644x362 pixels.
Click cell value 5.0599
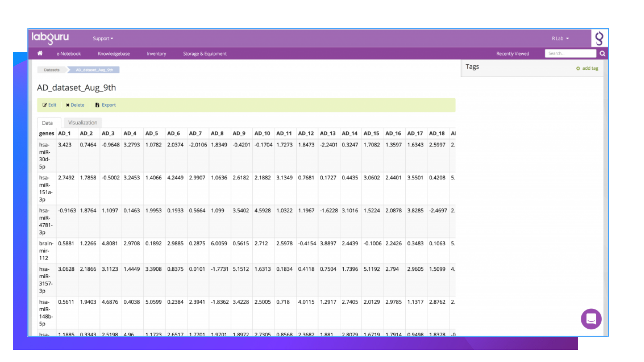click(154, 302)
